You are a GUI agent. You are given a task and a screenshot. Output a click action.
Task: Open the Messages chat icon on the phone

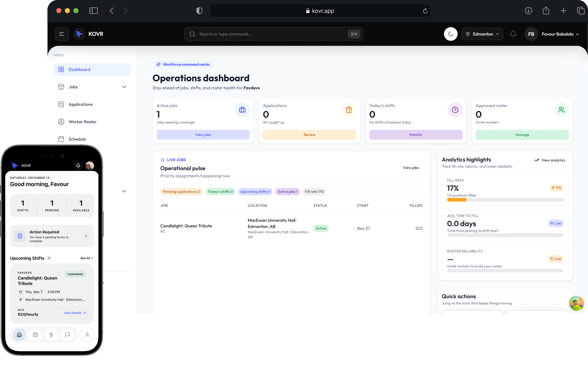(68, 335)
